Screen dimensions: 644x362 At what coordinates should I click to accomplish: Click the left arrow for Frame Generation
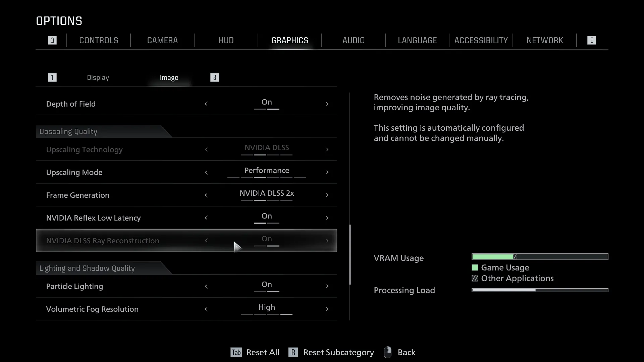click(206, 195)
